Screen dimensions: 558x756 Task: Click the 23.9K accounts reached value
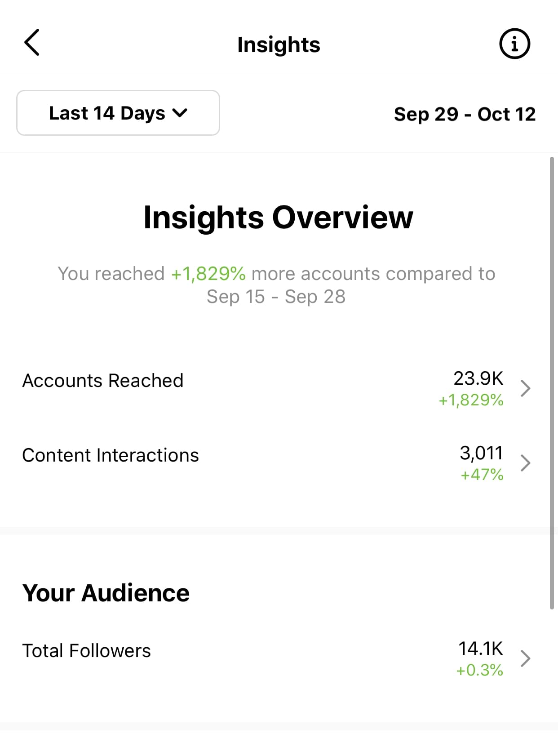pos(478,378)
